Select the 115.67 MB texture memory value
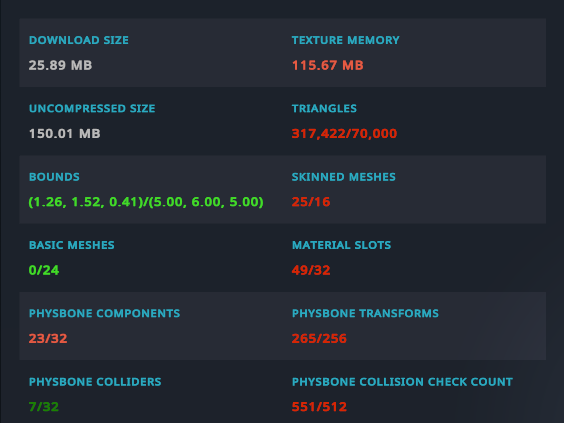 pos(327,65)
